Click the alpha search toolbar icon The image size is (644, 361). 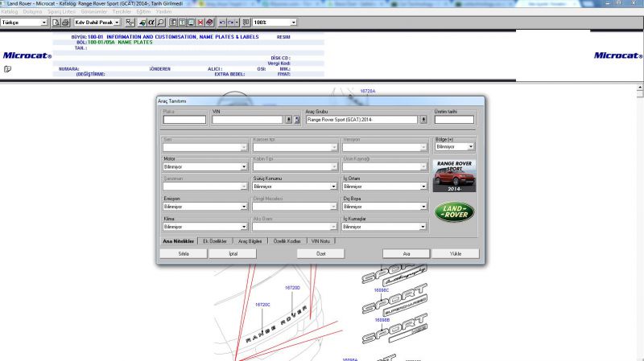(151, 23)
